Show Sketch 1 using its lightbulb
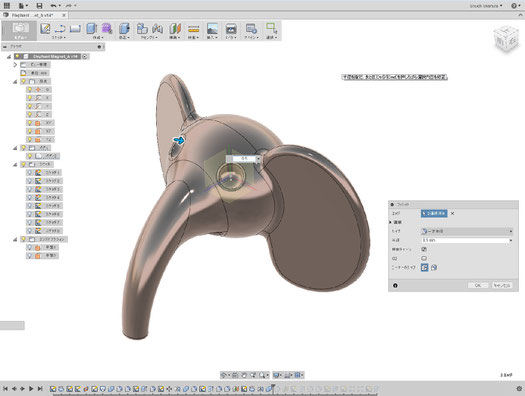 click(x=30, y=172)
